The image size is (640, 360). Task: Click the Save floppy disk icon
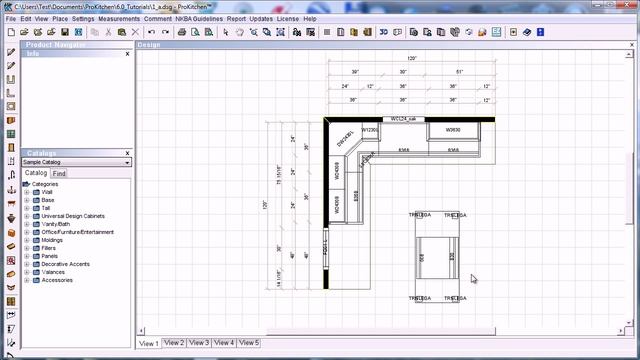65,32
